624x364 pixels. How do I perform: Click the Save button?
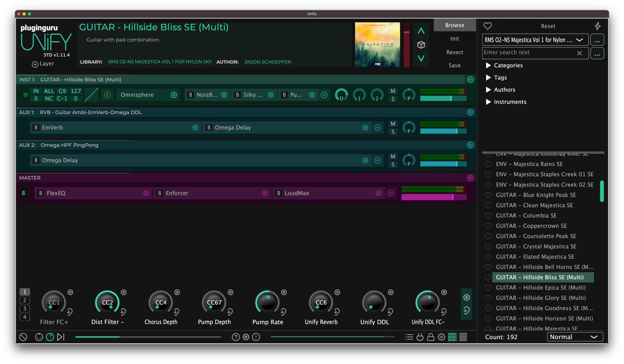[455, 65]
